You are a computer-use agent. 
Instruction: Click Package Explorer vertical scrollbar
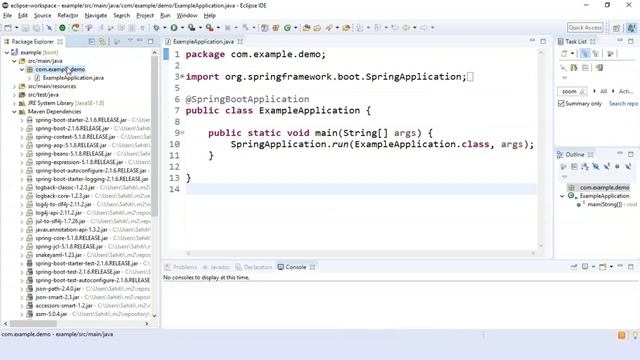click(x=154, y=135)
